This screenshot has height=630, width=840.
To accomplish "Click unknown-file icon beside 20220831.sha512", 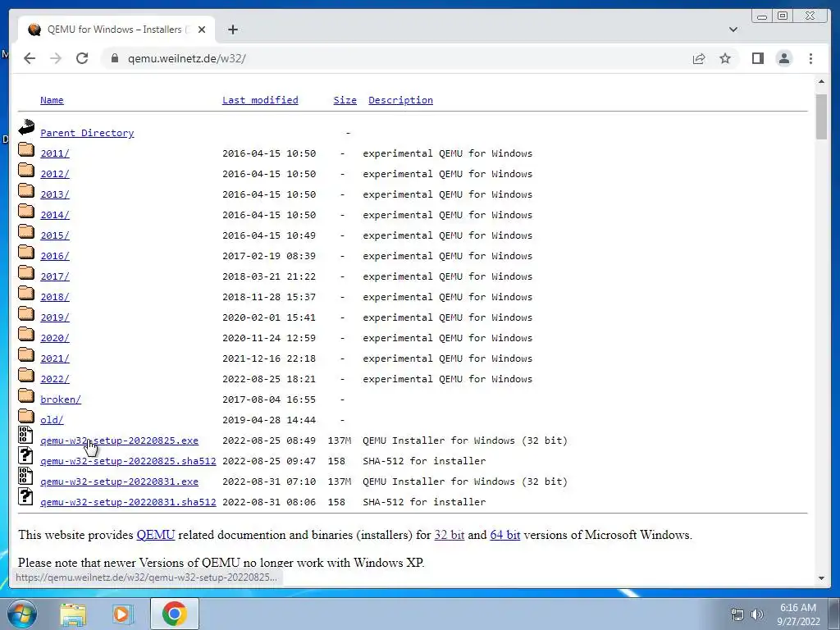I will (x=25, y=496).
